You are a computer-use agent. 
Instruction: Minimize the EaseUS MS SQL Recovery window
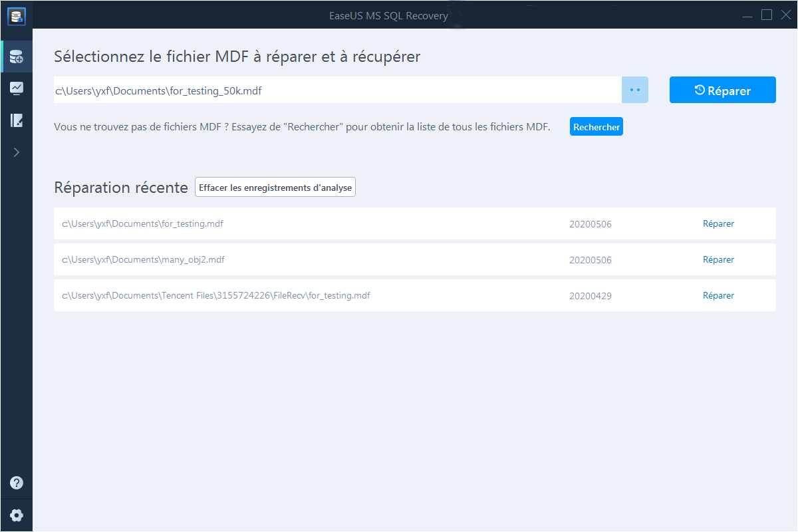747,15
